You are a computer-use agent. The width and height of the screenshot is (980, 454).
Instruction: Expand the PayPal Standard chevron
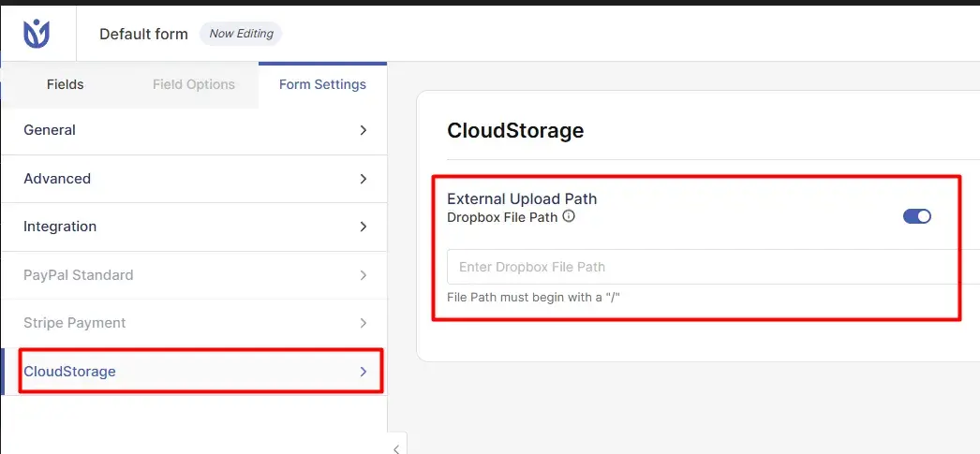(364, 275)
